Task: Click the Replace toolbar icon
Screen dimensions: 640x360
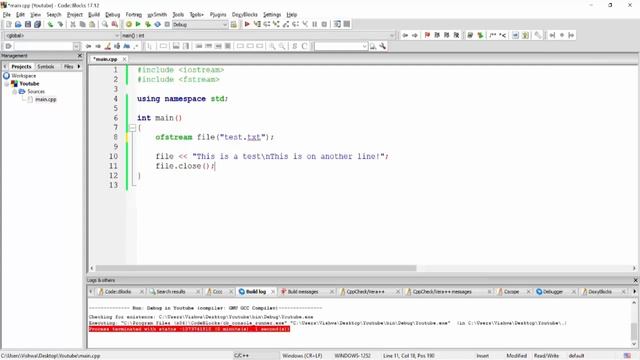Action: pos(115,24)
